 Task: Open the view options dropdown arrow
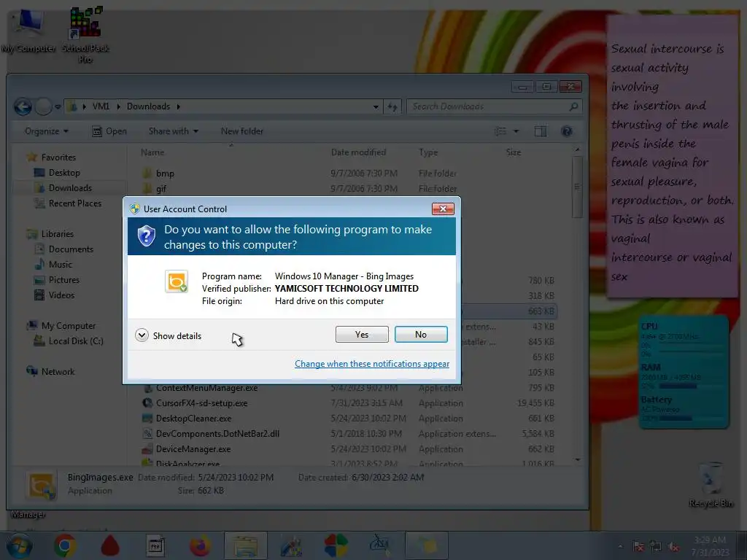coord(516,131)
